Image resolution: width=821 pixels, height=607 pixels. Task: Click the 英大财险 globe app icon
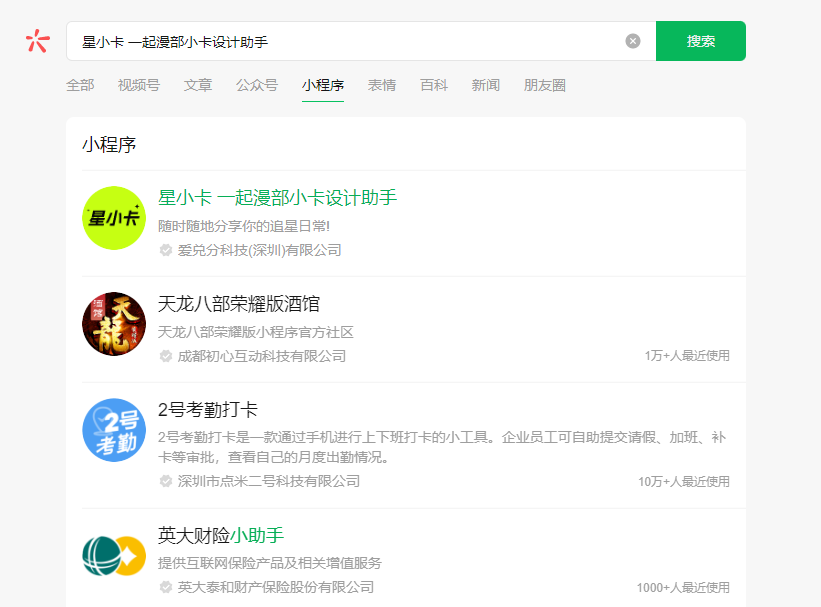pos(114,556)
